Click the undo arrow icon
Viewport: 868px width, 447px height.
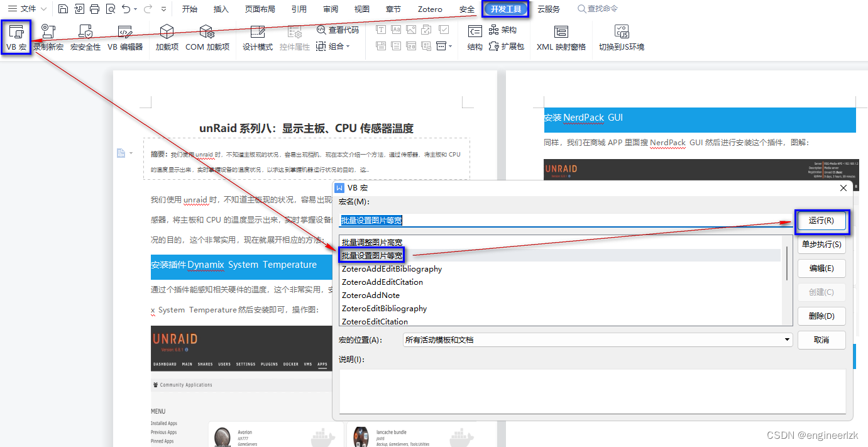(x=126, y=9)
